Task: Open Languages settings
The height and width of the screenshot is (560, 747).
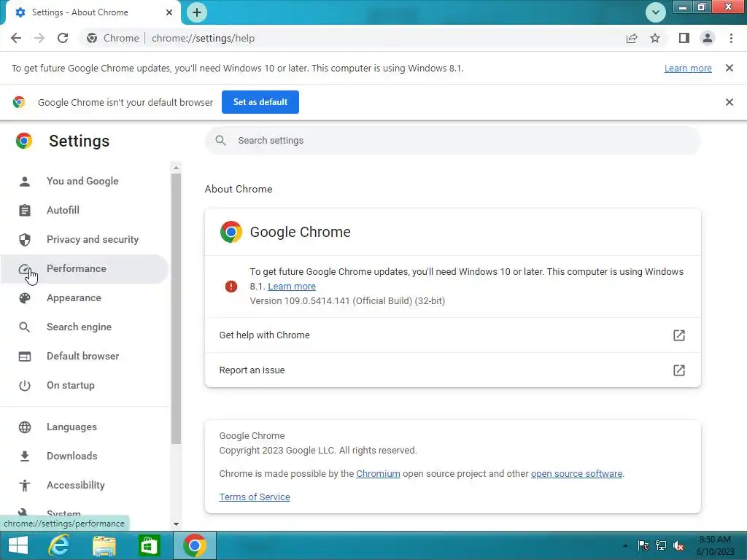Action: (x=85, y=427)
